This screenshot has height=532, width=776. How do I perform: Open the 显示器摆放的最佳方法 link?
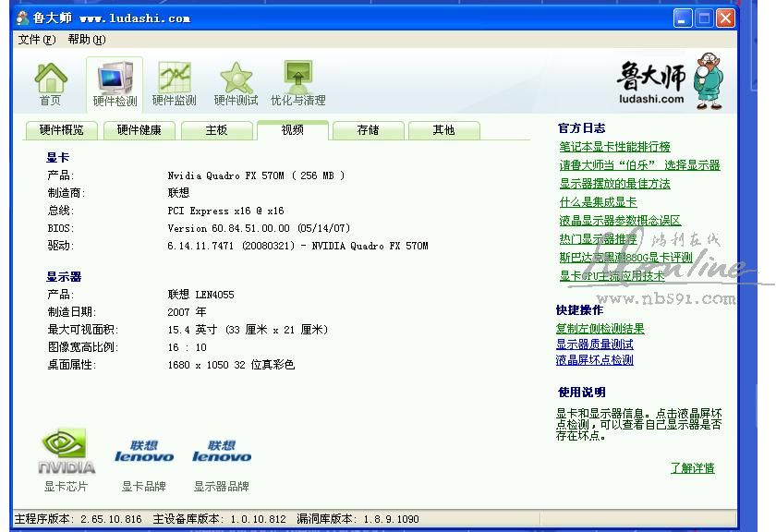coord(614,184)
